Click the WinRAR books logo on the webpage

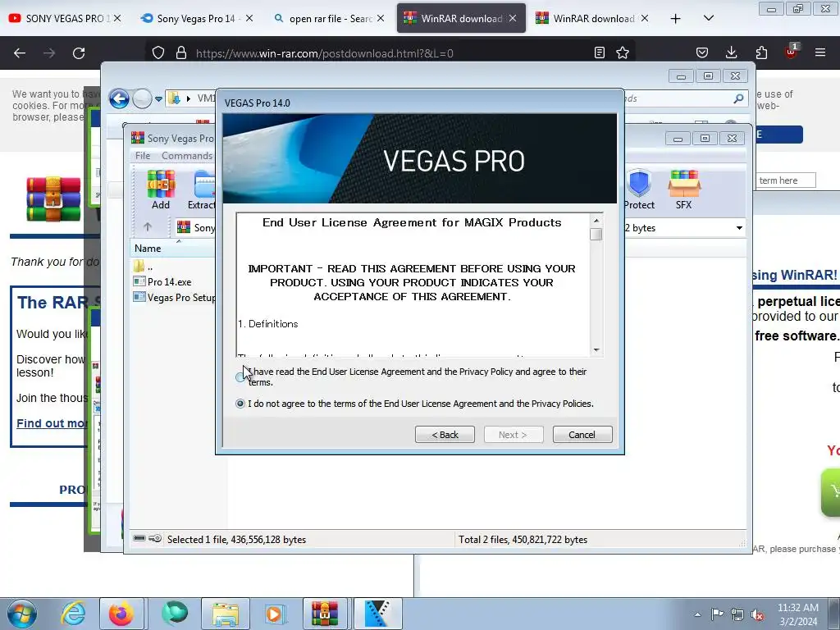tap(53, 199)
